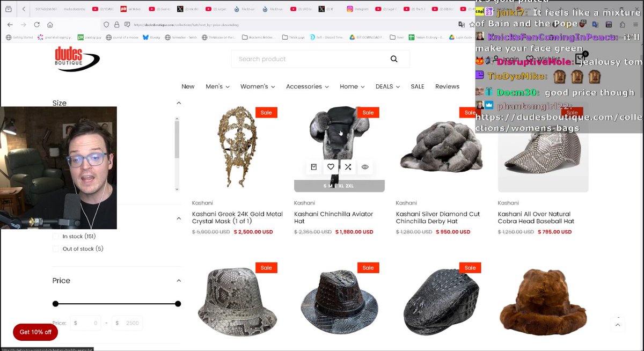Click the padlock site security icon
Image resolution: width=644 pixels, height=351 pixels.
click(x=116, y=25)
